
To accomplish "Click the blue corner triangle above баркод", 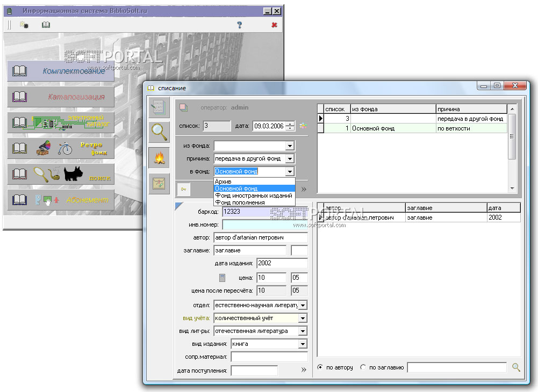I will tap(179, 206).
